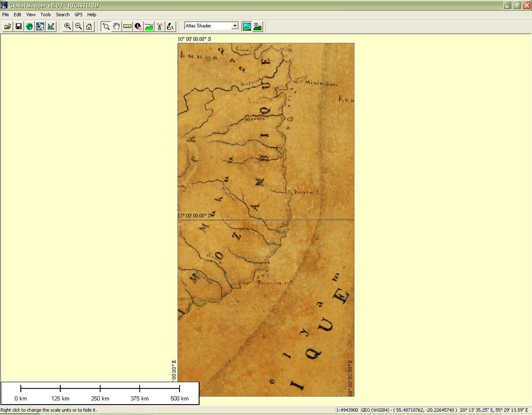This screenshot has height=415, width=532.
Task: Select the Digitizer pen tool
Action: [x=171, y=27]
